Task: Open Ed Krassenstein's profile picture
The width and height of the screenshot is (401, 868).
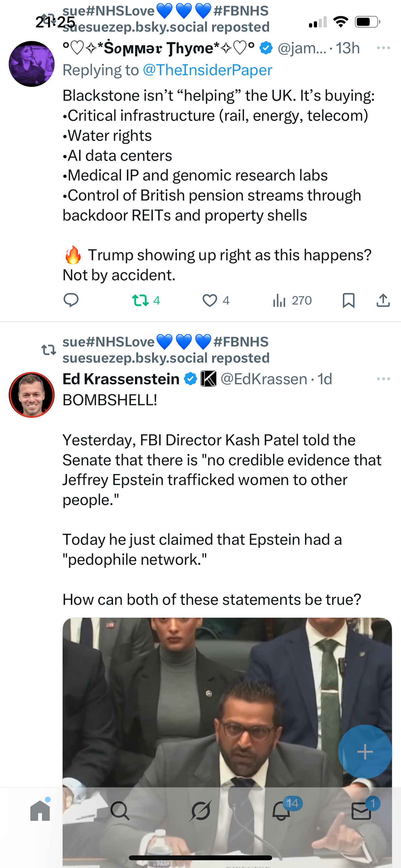Action: pos(32,395)
